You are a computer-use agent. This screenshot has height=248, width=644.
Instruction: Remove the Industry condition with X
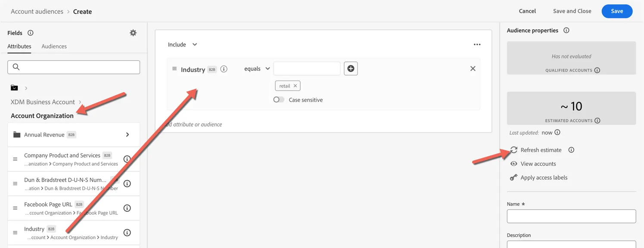click(x=473, y=68)
